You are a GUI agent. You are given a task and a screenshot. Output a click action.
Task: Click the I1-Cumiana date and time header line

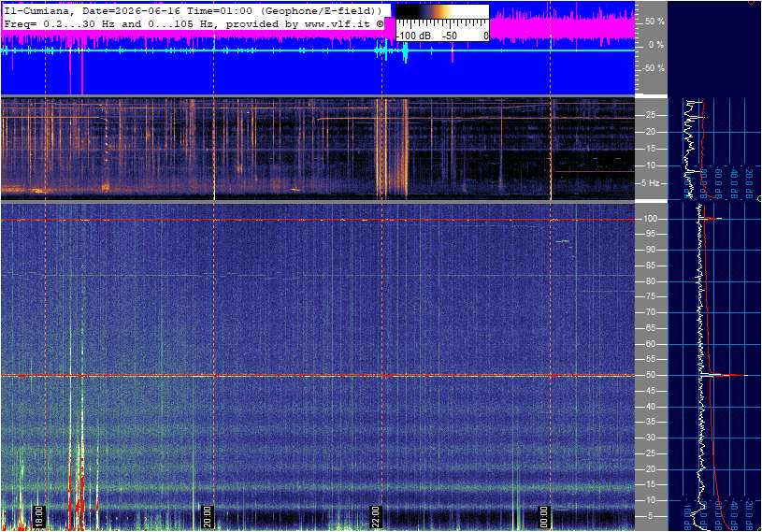(193, 10)
